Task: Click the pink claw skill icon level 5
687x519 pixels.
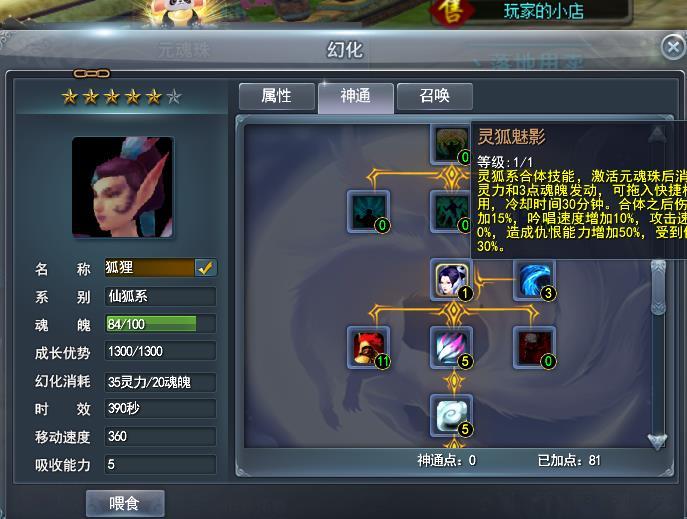Action: 452,347
